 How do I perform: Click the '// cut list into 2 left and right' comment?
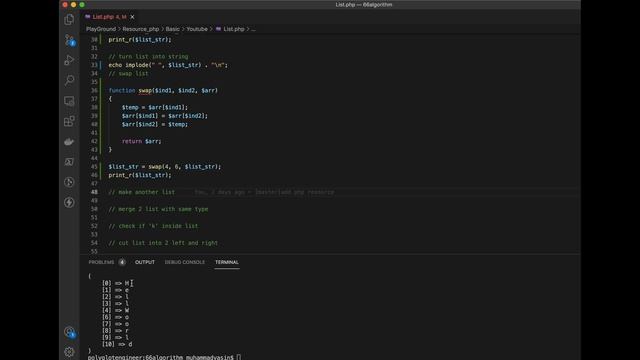163,243
